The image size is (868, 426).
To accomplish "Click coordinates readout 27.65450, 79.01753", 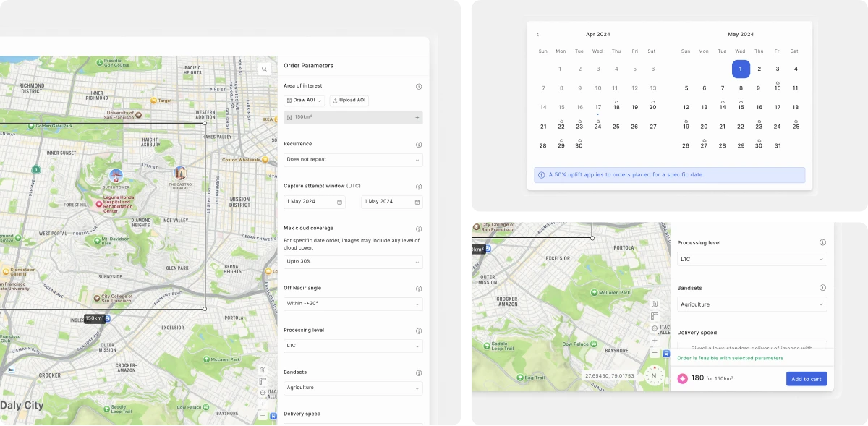I will pyautogui.click(x=610, y=376).
